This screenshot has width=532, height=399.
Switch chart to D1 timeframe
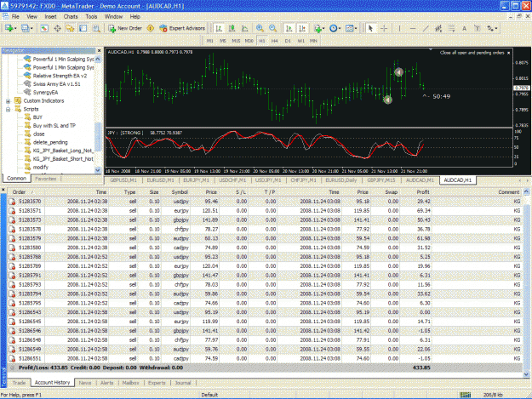point(288,41)
